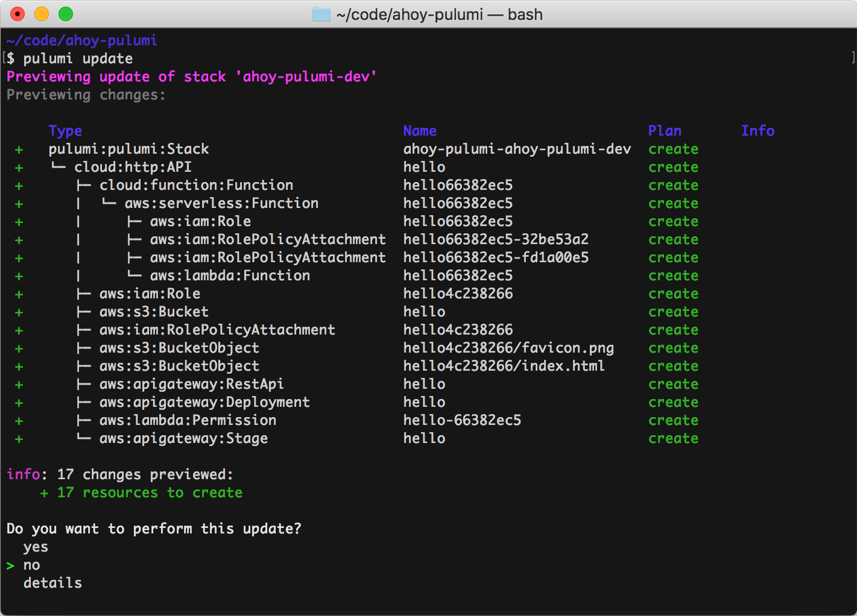Click the 'Type' column header
857x616 pixels.
(65, 131)
